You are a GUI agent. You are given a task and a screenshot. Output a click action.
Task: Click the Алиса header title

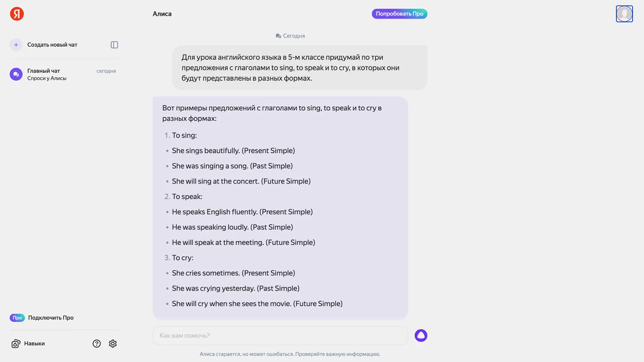pos(162,14)
